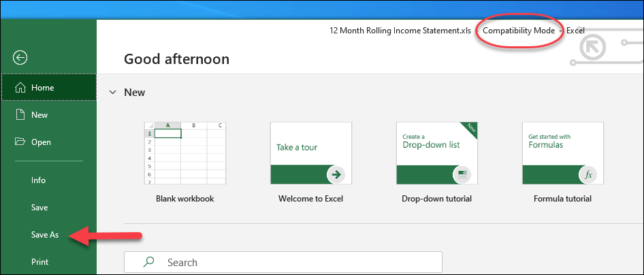This screenshot has width=644, height=275.
Task: Click the back arrow circle icon
Action: pyautogui.click(x=20, y=58)
